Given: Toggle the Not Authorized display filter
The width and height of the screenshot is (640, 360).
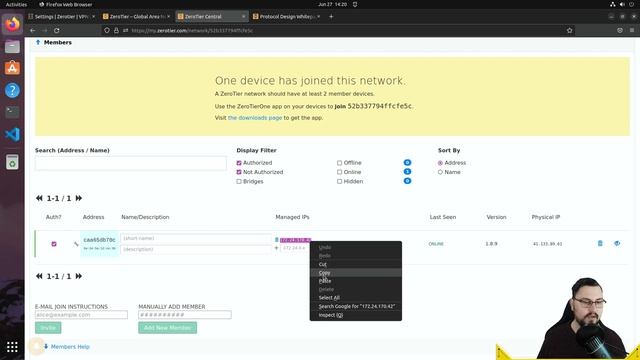Looking at the screenshot, I should click(x=239, y=172).
